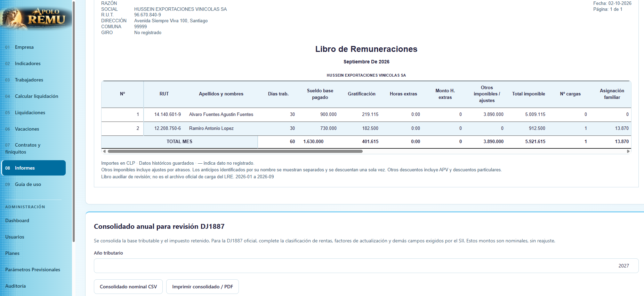Select Alvaro Fuentes Agustin Fuentes name
Image resolution: width=644 pixels, height=296 pixels.
(x=221, y=114)
